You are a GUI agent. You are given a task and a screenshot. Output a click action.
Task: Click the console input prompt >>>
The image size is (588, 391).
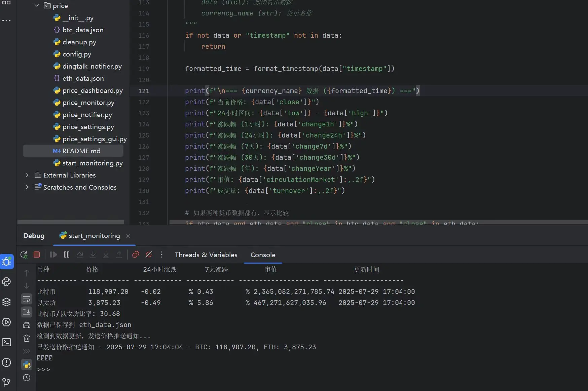click(x=44, y=369)
